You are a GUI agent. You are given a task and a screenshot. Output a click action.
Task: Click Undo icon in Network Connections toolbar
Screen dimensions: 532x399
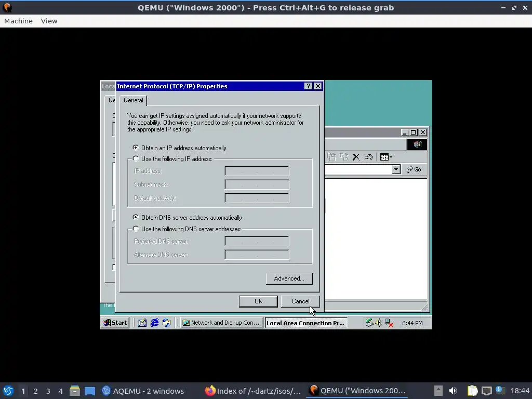coord(368,157)
